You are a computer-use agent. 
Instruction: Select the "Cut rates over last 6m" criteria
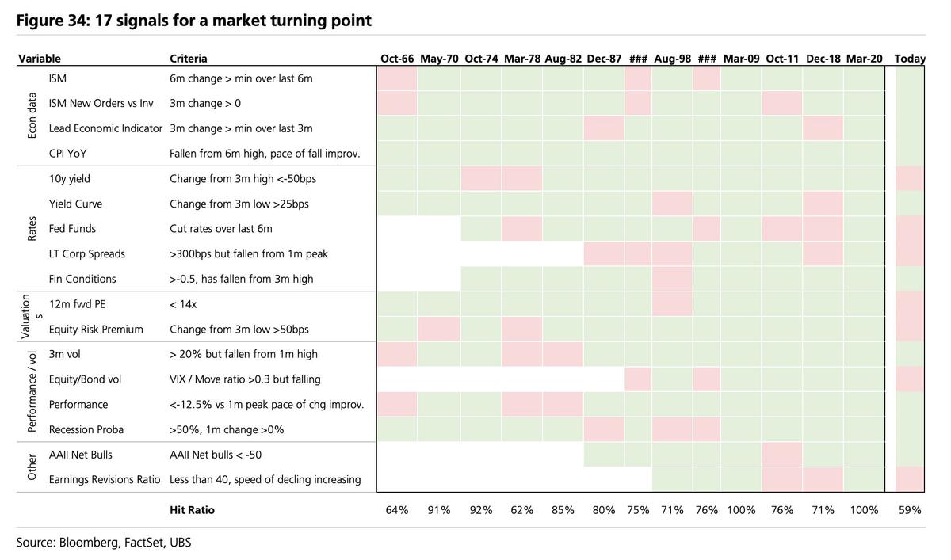(220, 229)
